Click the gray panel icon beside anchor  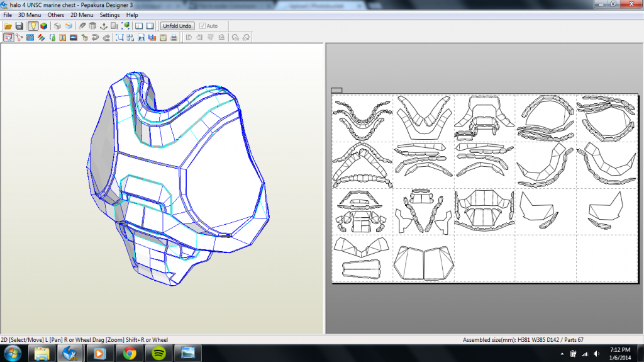pyautogui.click(x=114, y=26)
